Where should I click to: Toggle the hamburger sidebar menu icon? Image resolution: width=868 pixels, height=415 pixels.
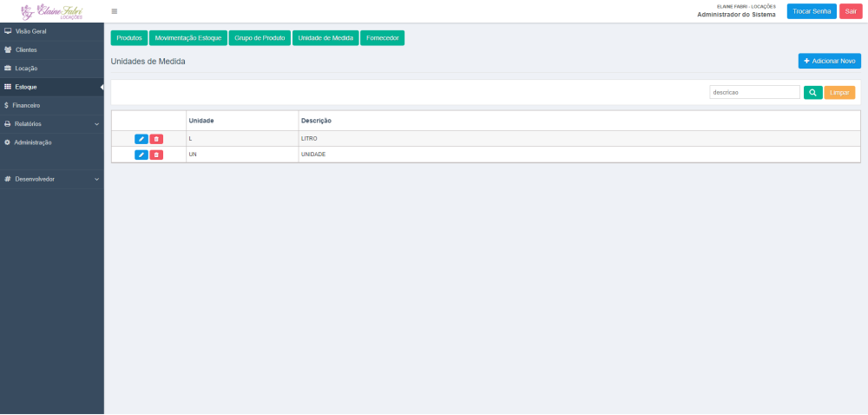[114, 11]
